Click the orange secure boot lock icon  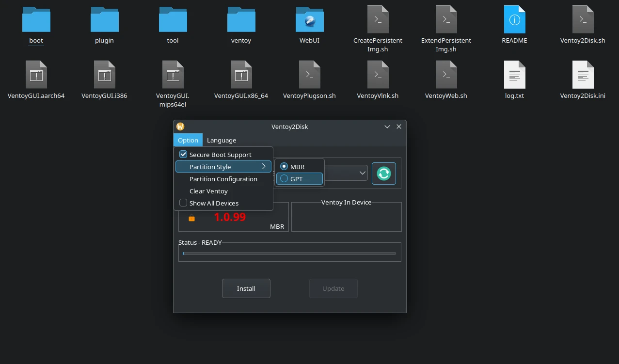click(x=191, y=219)
